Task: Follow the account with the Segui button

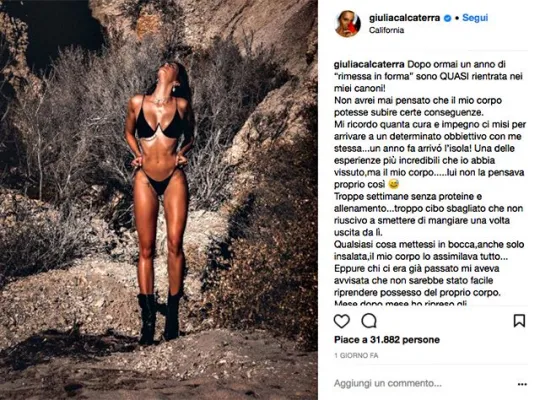Action: 475,18
